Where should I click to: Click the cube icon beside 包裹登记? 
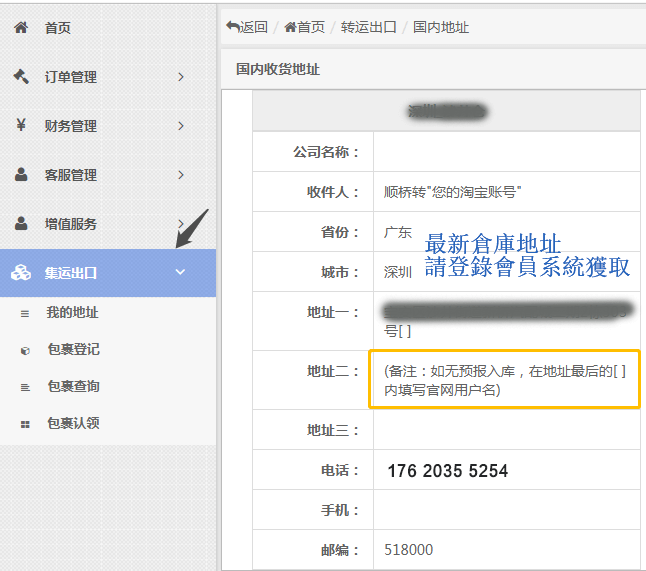click(x=25, y=351)
